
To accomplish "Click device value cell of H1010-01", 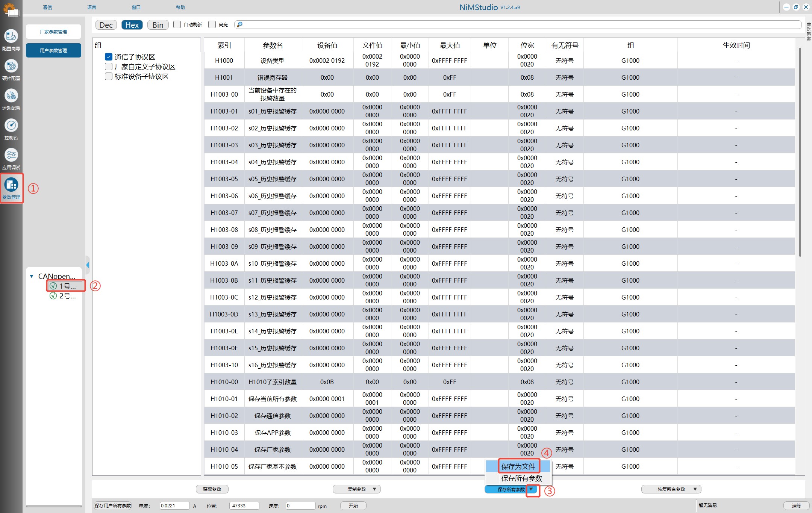I will pyautogui.click(x=327, y=399).
